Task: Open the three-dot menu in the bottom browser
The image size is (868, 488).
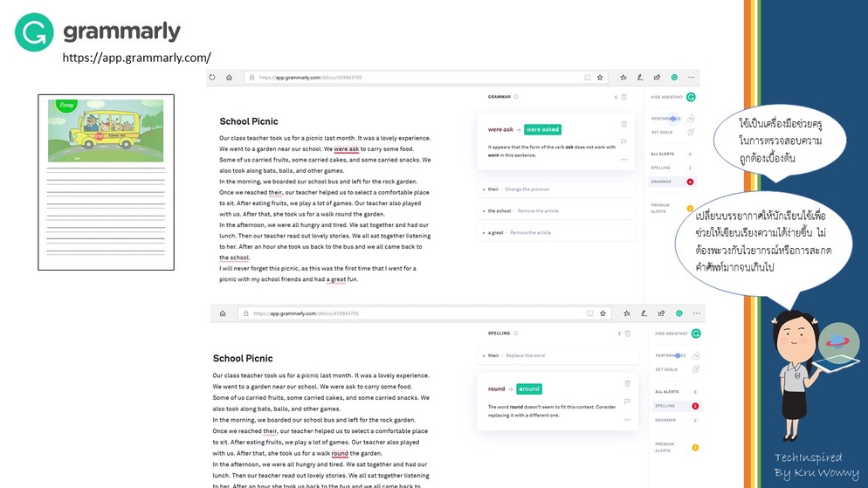Action: [696, 313]
